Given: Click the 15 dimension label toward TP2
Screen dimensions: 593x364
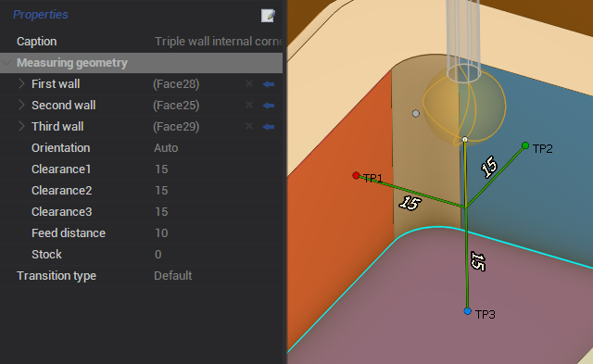Looking at the screenshot, I should click(489, 167).
